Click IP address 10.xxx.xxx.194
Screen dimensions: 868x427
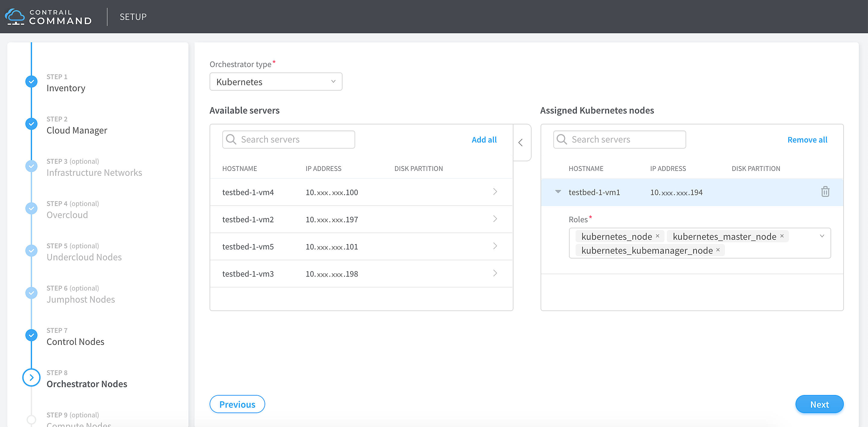click(x=676, y=192)
